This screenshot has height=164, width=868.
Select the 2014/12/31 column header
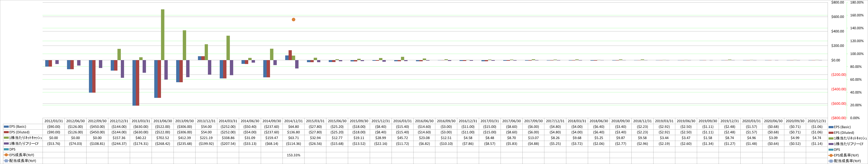[x=293, y=121]
